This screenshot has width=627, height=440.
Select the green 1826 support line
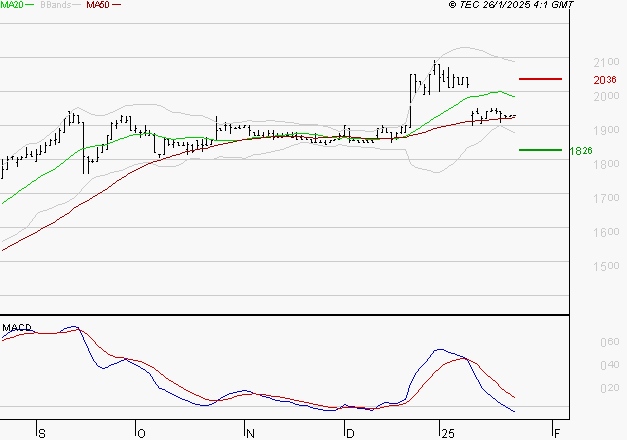coord(540,150)
